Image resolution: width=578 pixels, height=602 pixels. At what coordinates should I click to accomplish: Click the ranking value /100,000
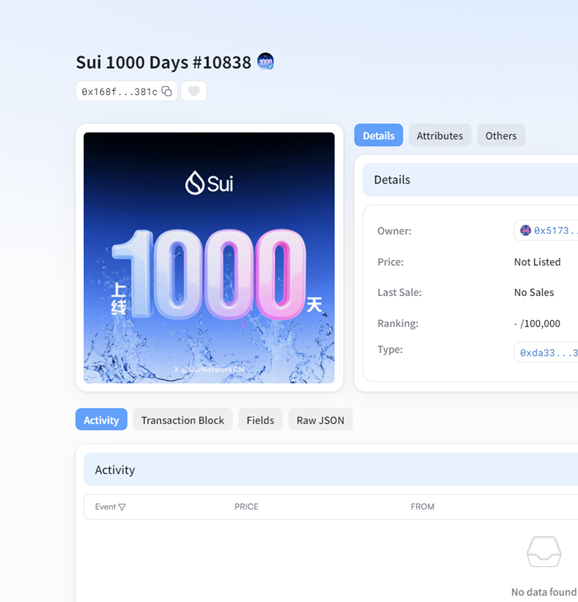click(540, 324)
